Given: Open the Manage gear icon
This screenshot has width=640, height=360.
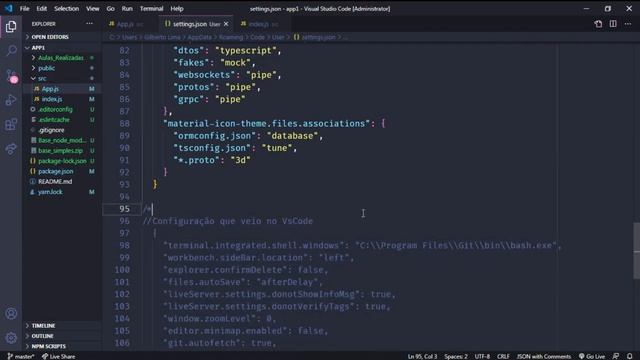Looking at the screenshot, I should (11, 338).
